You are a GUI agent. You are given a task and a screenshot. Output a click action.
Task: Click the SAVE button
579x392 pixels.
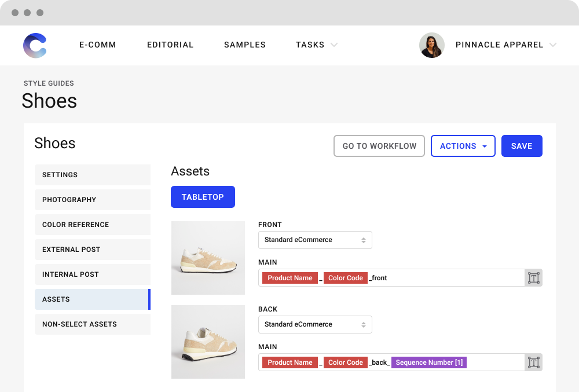click(x=522, y=146)
